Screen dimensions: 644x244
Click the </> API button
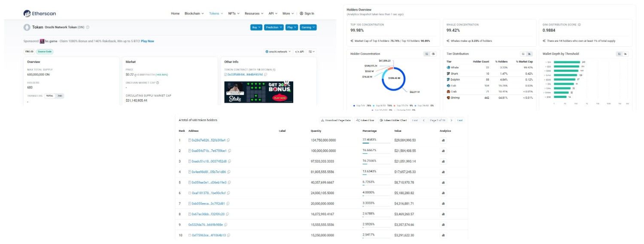(299, 52)
